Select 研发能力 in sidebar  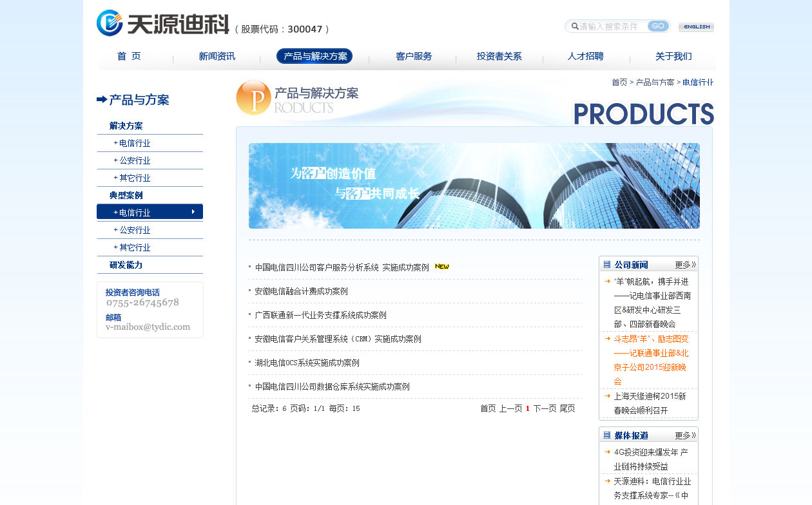tap(126, 265)
